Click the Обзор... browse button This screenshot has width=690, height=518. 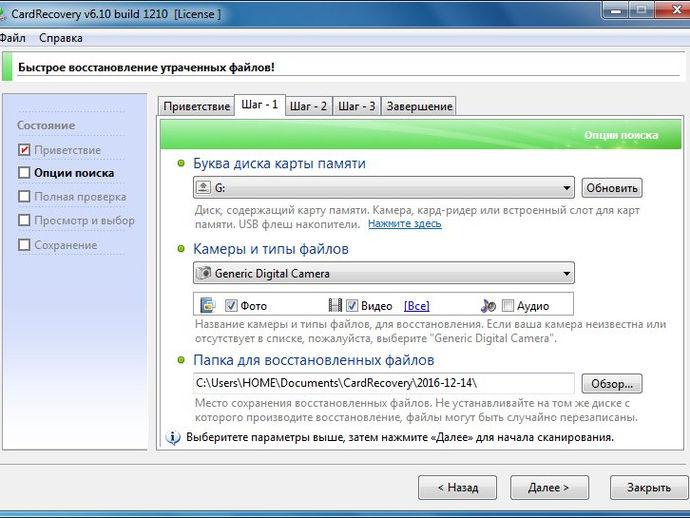point(612,384)
